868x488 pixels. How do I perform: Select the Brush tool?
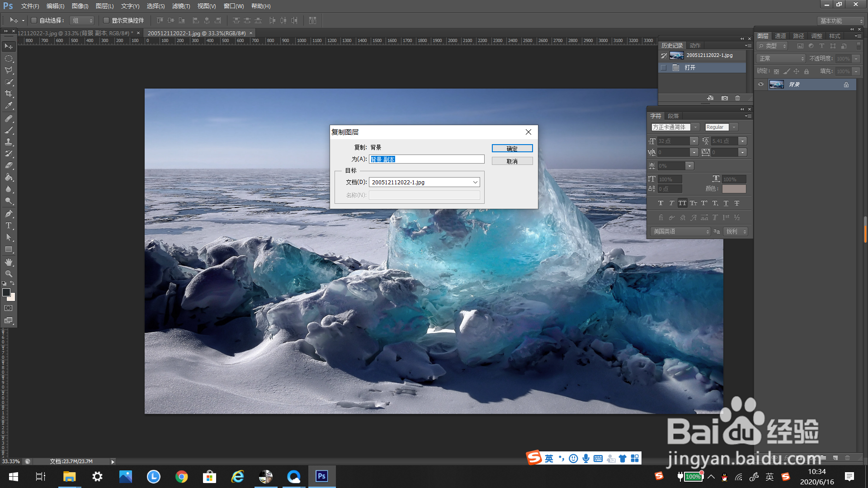click(9, 131)
